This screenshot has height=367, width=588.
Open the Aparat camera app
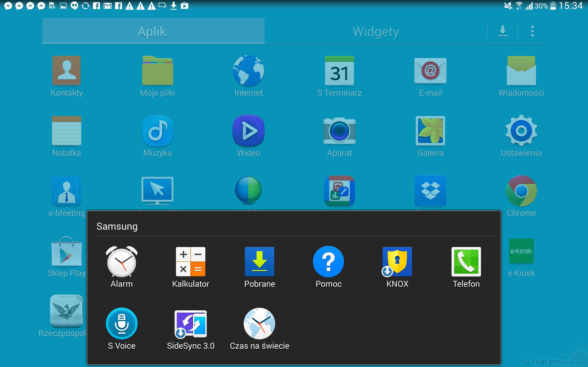click(339, 131)
